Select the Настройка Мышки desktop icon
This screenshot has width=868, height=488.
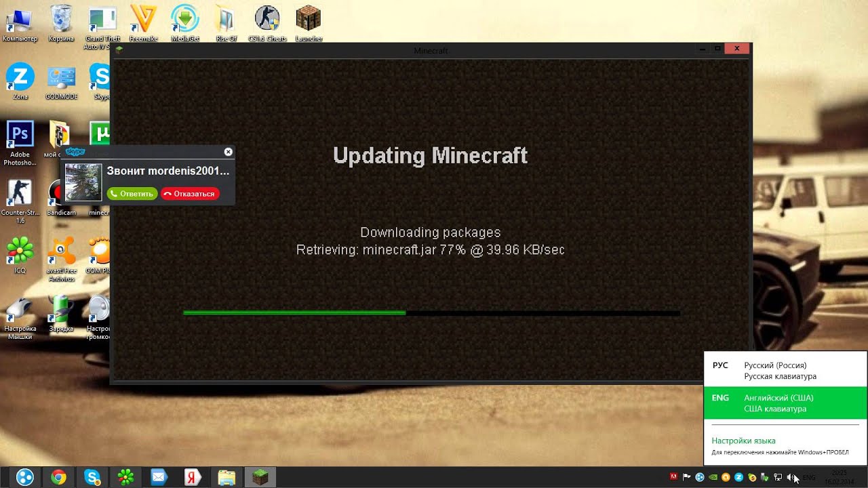[20, 317]
